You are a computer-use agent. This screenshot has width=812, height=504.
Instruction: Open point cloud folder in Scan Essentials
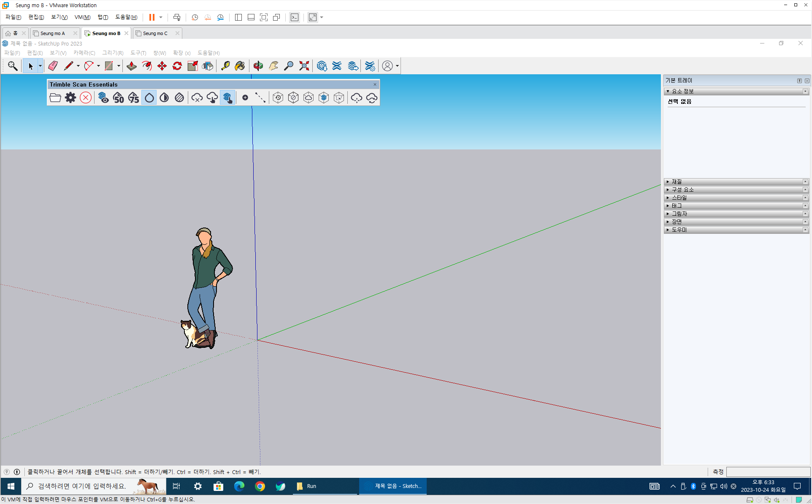pyautogui.click(x=55, y=98)
